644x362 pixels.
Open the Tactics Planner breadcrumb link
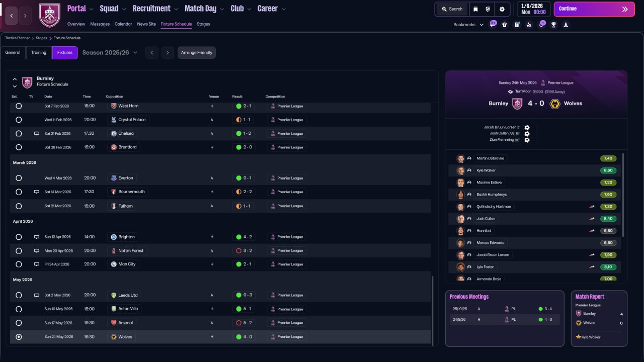[x=17, y=38]
